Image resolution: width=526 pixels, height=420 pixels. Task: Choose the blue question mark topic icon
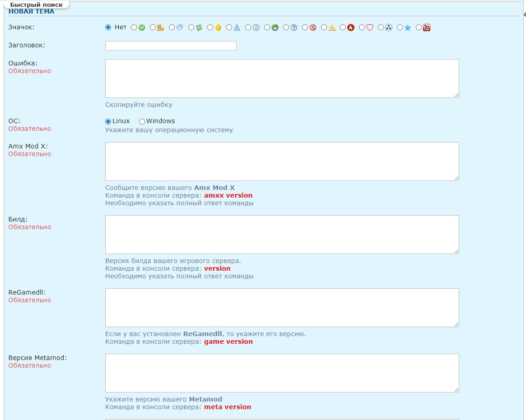pyautogui.click(x=286, y=28)
